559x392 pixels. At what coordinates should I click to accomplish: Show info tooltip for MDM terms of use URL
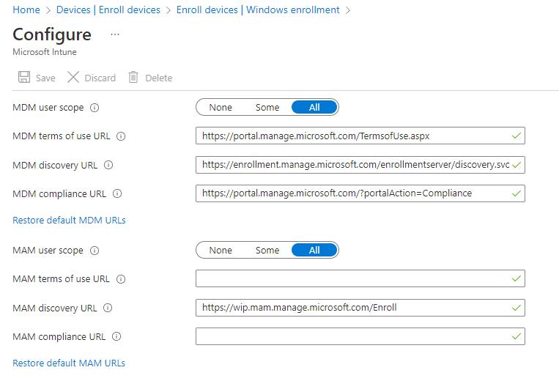[x=121, y=136]
